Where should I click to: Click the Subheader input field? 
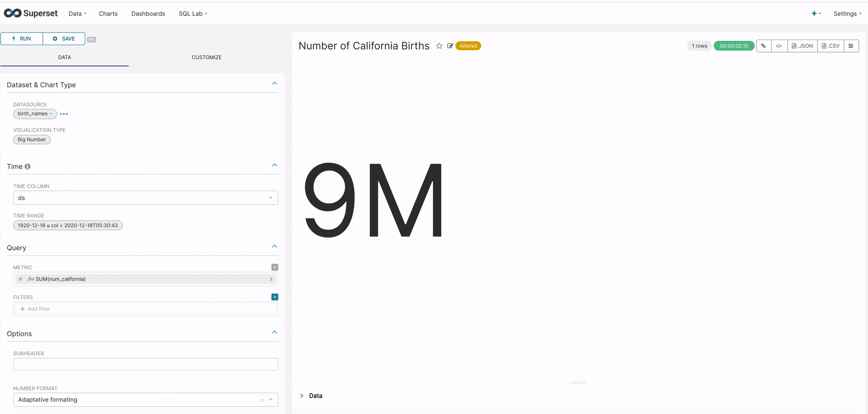tap(145, 364)
